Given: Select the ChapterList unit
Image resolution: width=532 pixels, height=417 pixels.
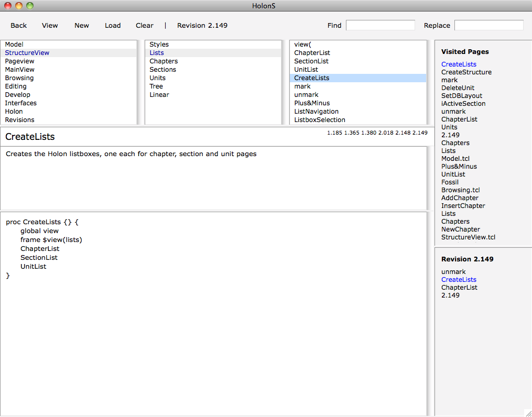Looking at the screenshot, I should click(x=312, y=53).
